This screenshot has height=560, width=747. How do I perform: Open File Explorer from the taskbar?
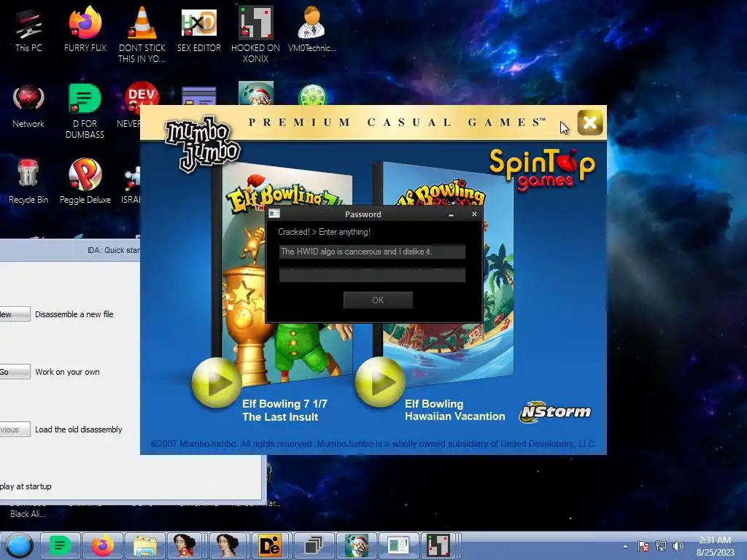(x=145, y=545)
